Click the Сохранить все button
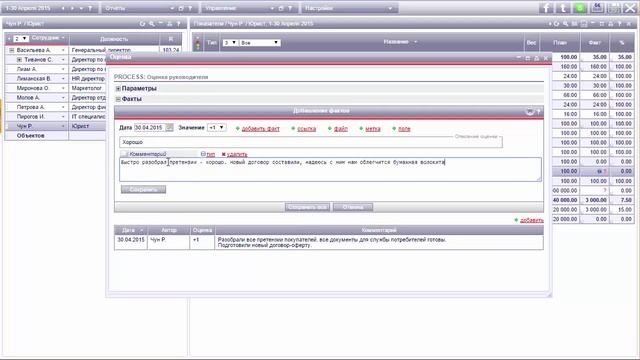Image resolution: width=640 pixels, height=360 pixels. 307,207
